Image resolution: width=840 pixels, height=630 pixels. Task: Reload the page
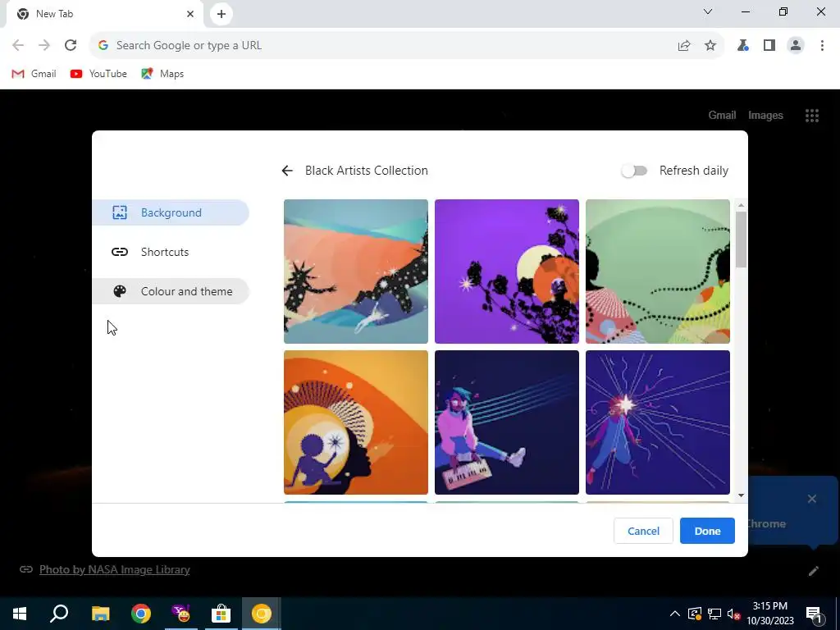[71, 46]
